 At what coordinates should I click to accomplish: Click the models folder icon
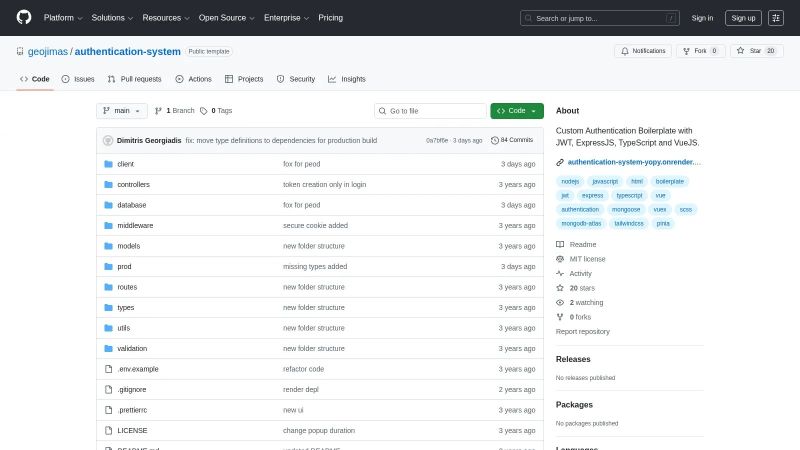coord(108,245)
